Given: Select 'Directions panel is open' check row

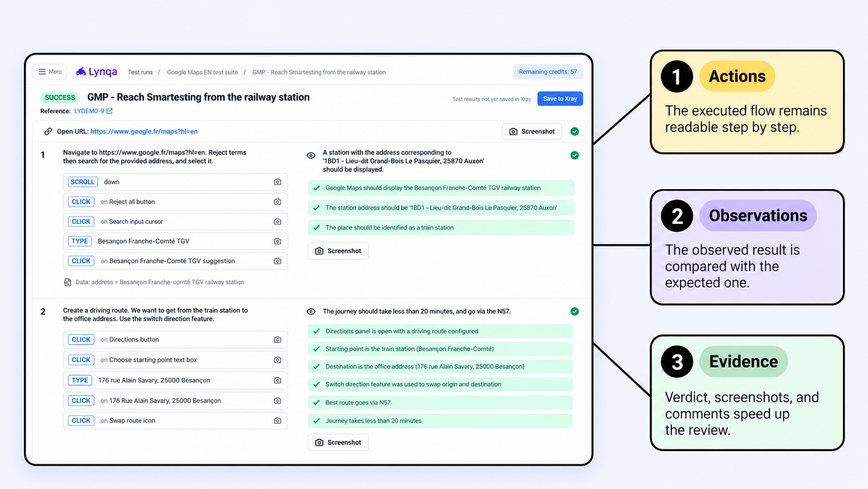Looking at the screenshot, I should tap(440, 331).
